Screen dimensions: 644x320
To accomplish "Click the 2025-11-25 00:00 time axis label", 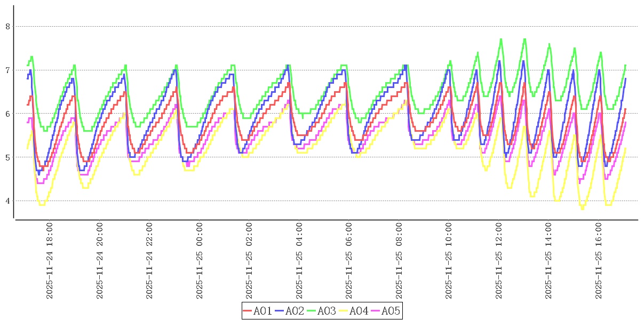I will tap(200, 261).
